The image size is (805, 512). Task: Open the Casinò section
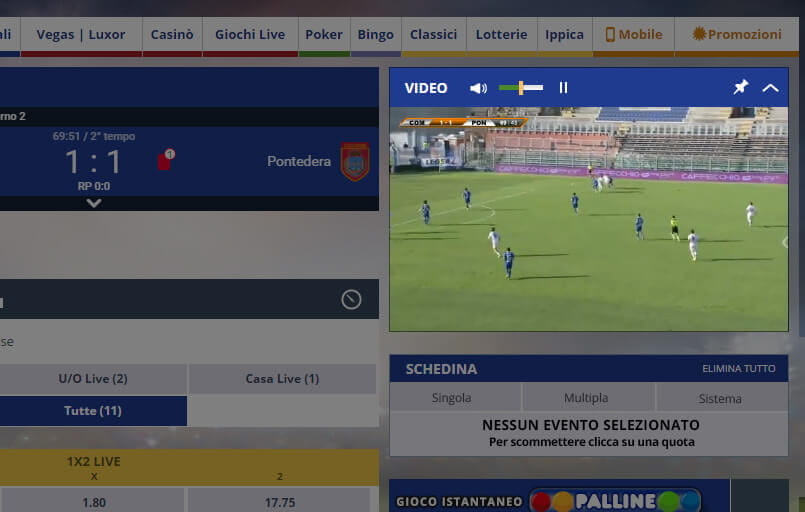click(x=172, y=34)
